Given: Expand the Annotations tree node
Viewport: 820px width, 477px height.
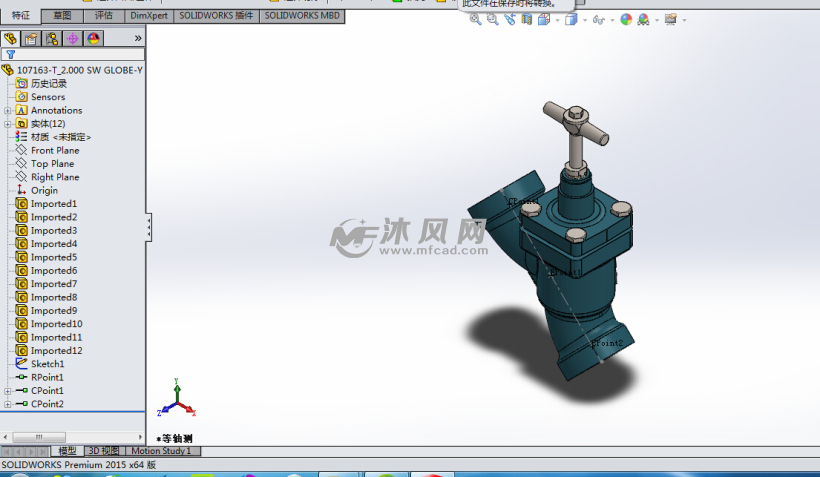Looking at the screenshot, I should pyautogui.click(x=8, y=111).
